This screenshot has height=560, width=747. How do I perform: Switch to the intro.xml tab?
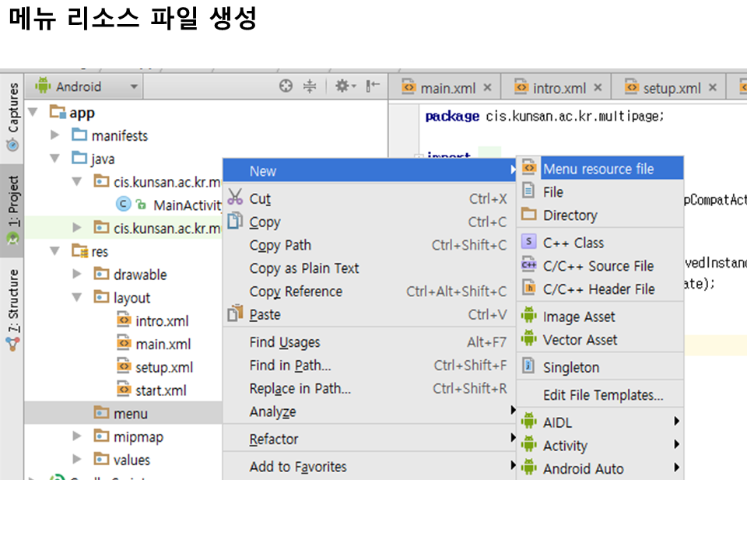tap(559, 88)
